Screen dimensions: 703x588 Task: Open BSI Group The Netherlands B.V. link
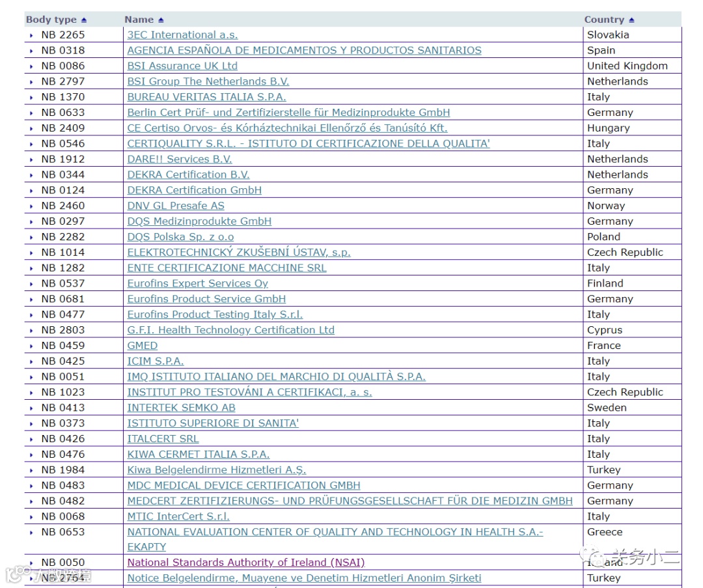208,81
